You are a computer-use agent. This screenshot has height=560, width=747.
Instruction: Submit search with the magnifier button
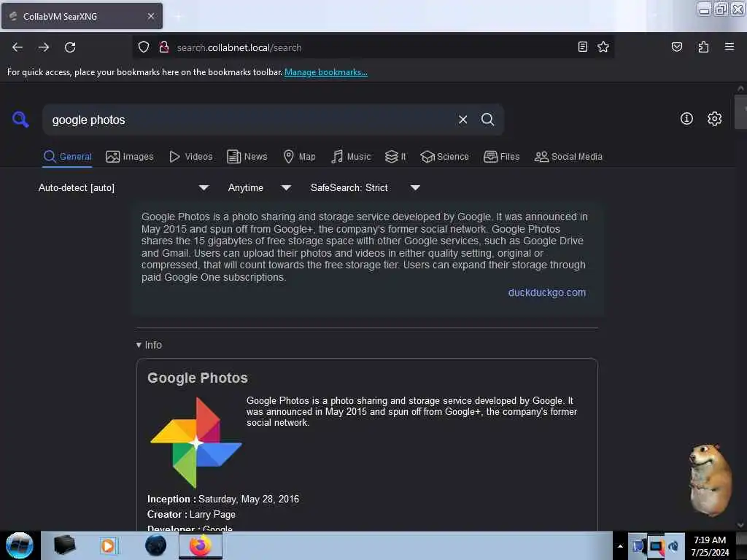[487, 120]
